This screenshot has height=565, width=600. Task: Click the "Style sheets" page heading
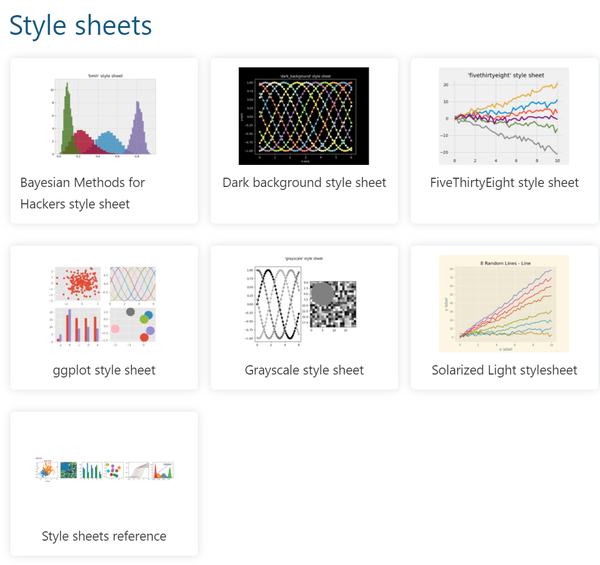pyautogui.click(x=81, y=26)
